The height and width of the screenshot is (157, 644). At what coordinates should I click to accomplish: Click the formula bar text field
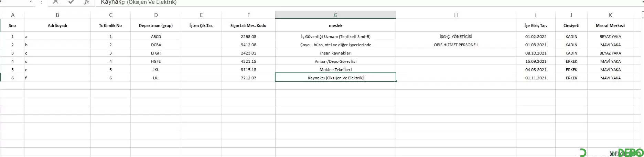(368, 2)
